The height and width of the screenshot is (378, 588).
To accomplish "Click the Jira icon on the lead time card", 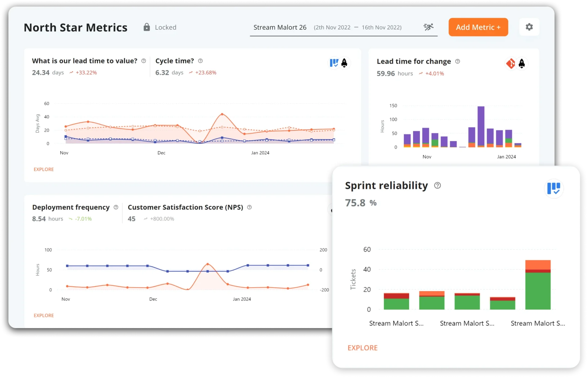I will [x=334, y=63].
